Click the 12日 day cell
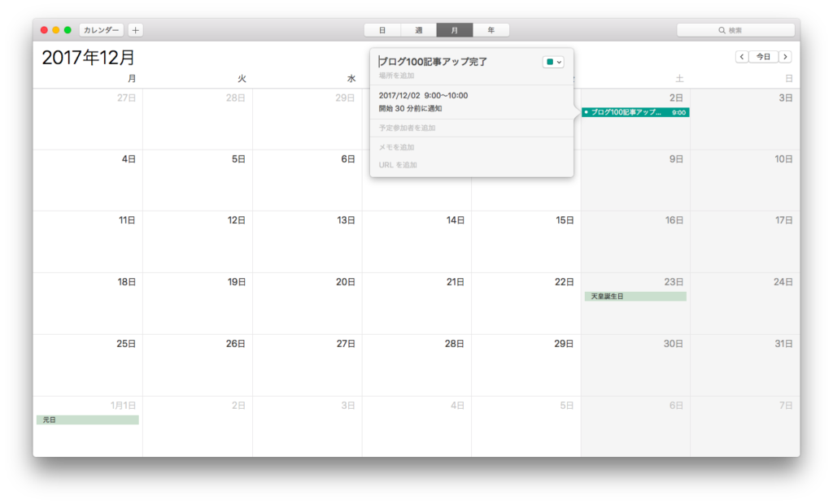This screenshot has height=504, width=833. tap(198, 242)
